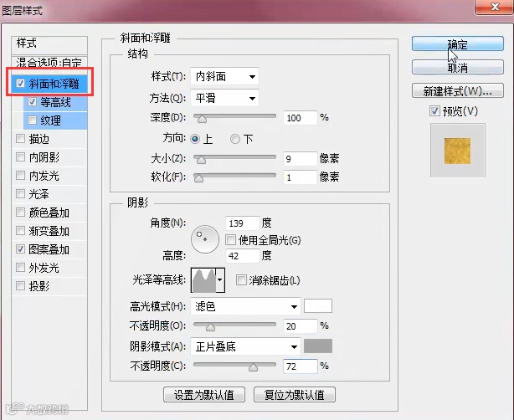This screenshot has width=514, height=420.
Task: Open the 方法 平滑 dropdown
Action: pos(224,98)
